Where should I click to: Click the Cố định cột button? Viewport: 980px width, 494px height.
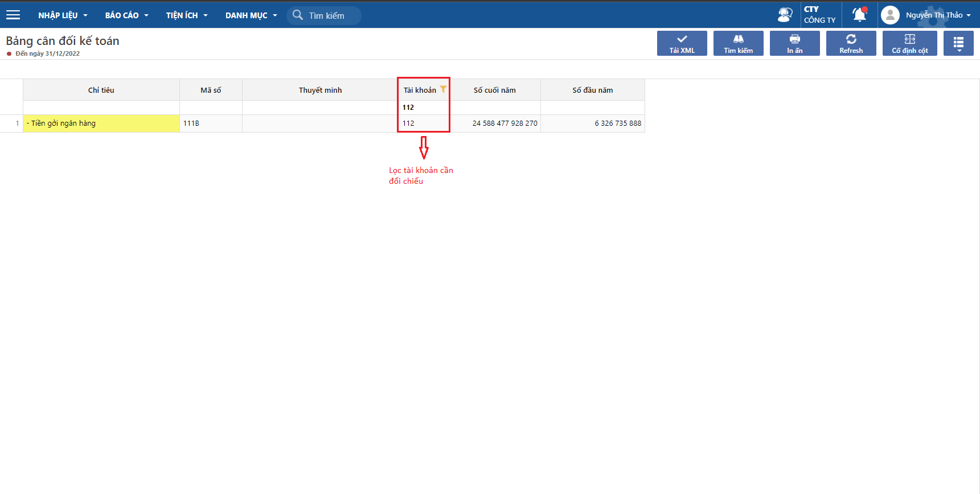click(x=909, y=43)
